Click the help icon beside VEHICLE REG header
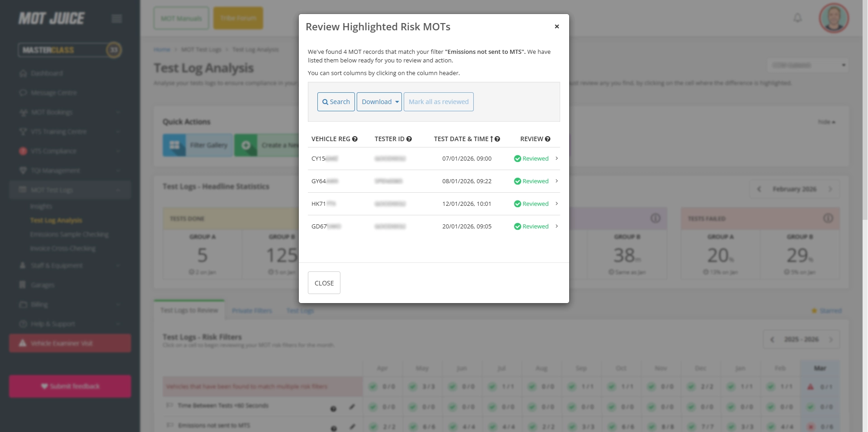 click(x=355, y=139)
